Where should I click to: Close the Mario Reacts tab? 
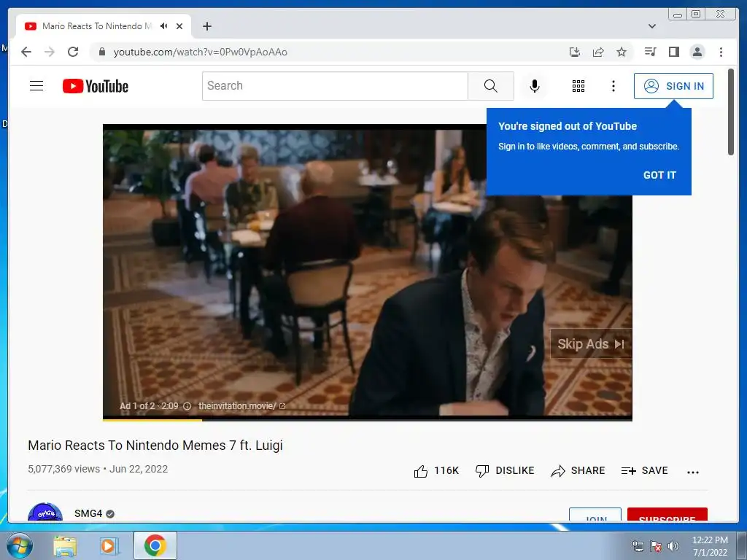179,26
